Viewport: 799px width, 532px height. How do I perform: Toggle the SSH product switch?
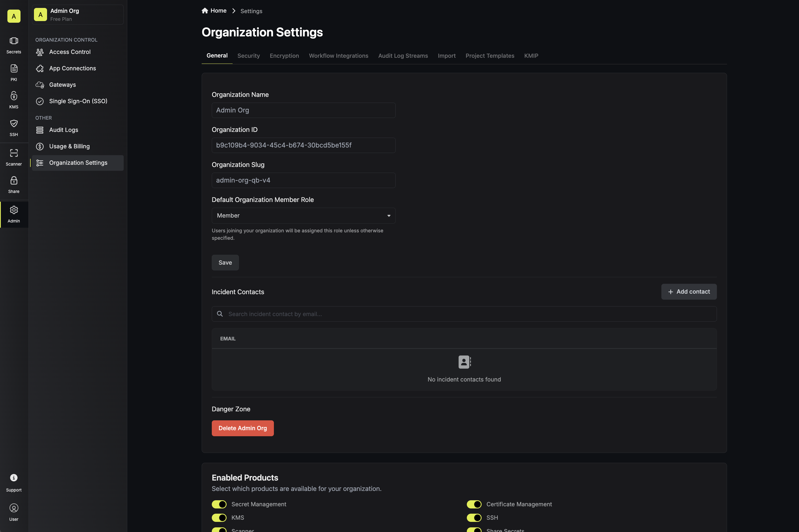474,517
